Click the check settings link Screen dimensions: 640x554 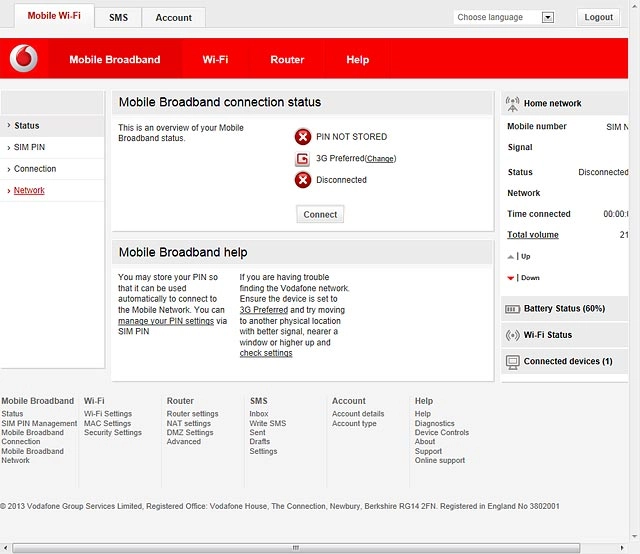click(266, 353)
